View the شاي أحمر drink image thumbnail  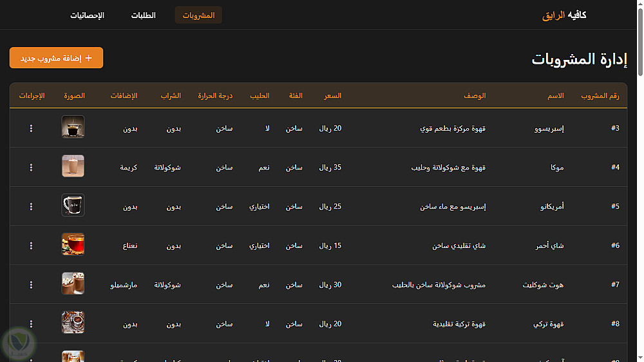(73, 244)
